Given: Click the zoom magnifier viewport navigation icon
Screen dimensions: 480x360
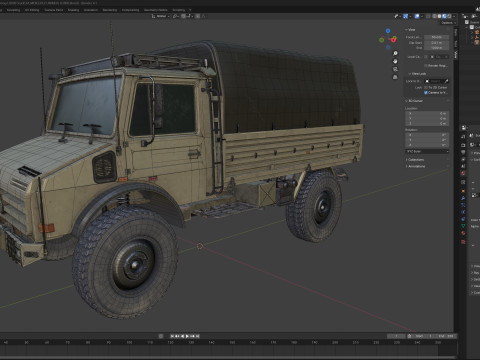Looking at the screenshot, I should tap(395, 53).
